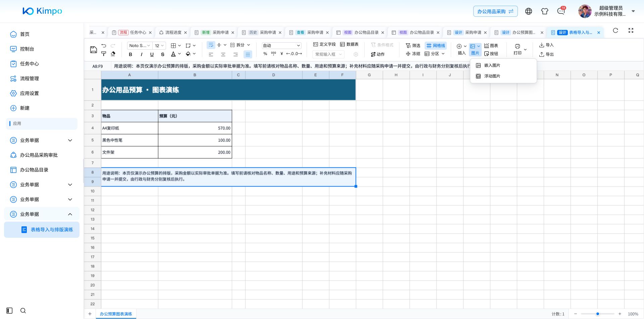Screen dimensions: 644x319
Task: Insert a 图表 chart
Action: (491, 45)
